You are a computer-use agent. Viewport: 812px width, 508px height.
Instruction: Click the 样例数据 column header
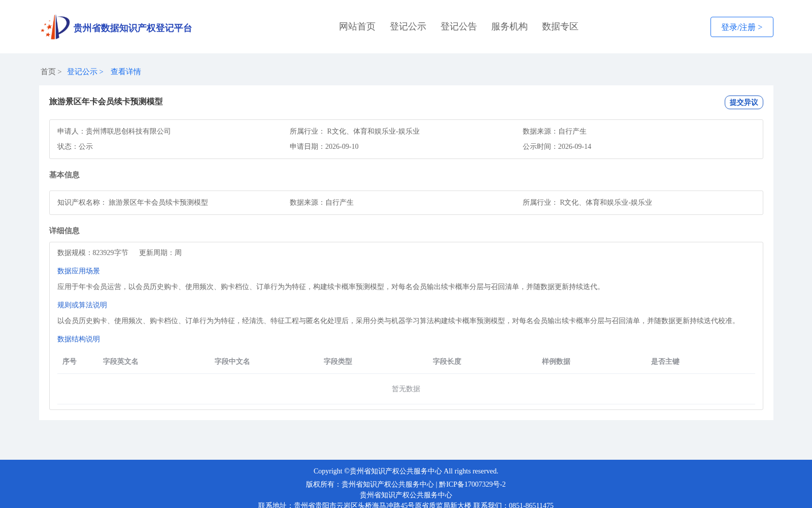point(556,361)
